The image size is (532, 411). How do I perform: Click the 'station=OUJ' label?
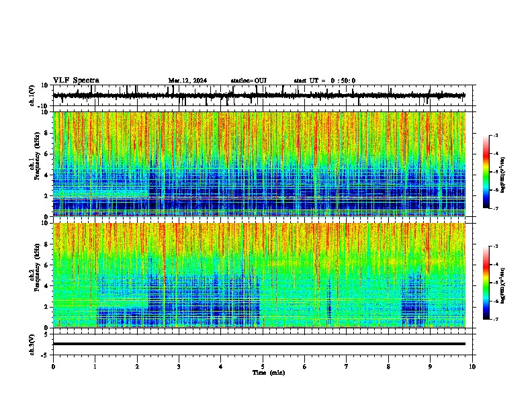(249, 81)
